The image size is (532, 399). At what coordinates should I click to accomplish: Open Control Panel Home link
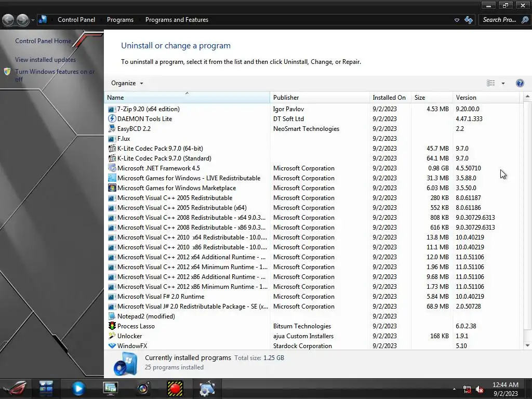click(43, 41)
